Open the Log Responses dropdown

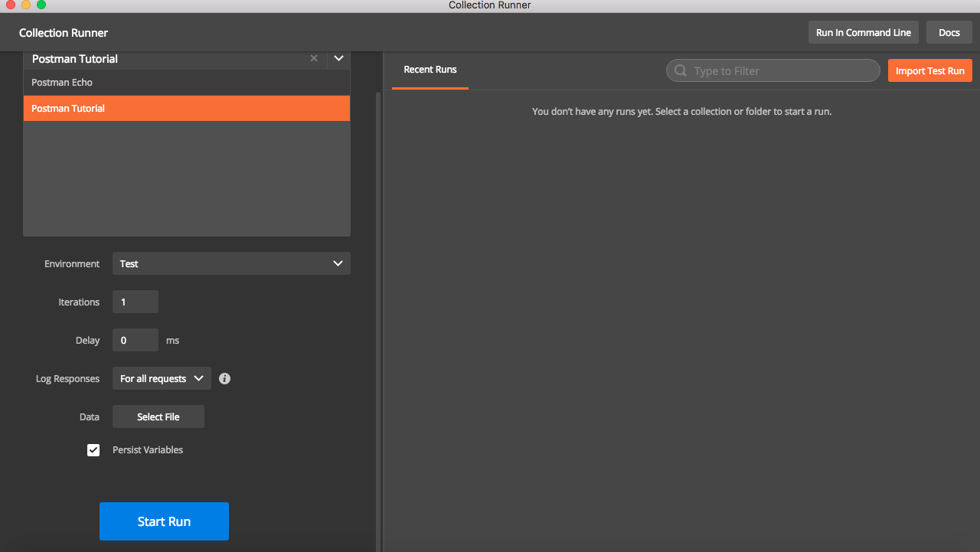[162, 378]
